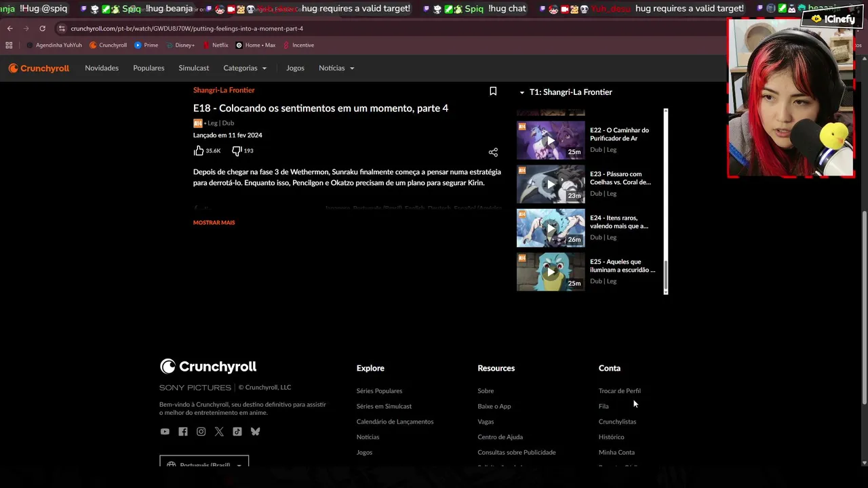Open Crunchylistas footer link
This screenshot has height=488, width=868.
pyautogui.click(x=617, y=422)
